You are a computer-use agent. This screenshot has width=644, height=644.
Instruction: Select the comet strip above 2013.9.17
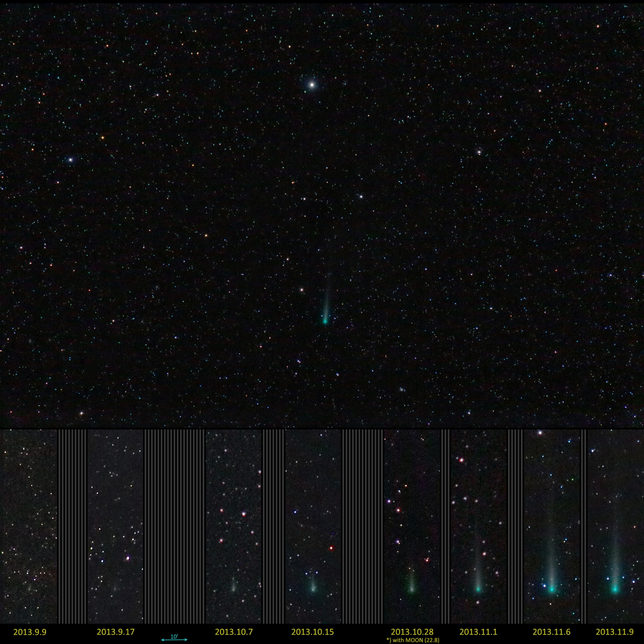tap(115, 526)
